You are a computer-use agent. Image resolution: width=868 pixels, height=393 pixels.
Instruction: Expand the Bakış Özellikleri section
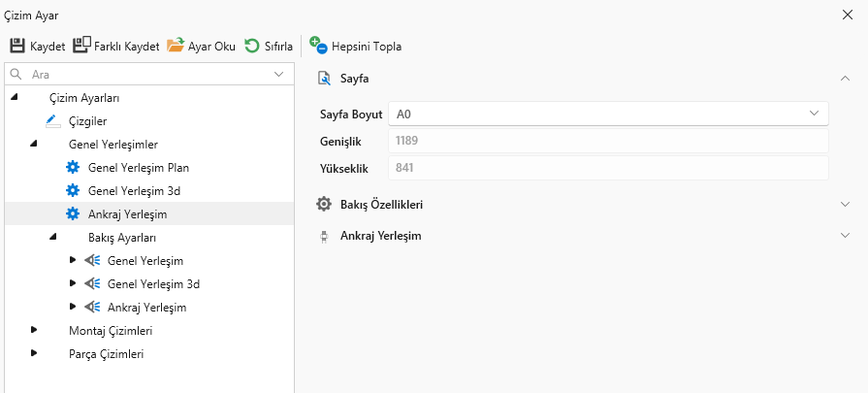(845, 205)
